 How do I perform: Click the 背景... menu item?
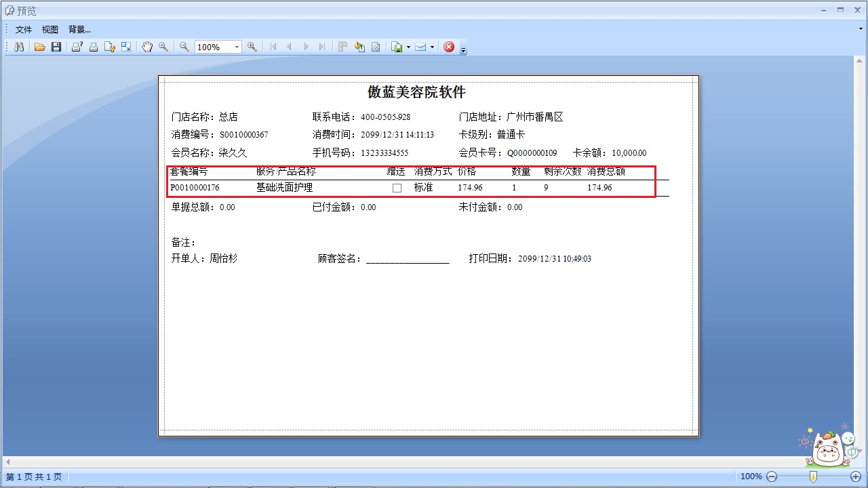point(79,29)
